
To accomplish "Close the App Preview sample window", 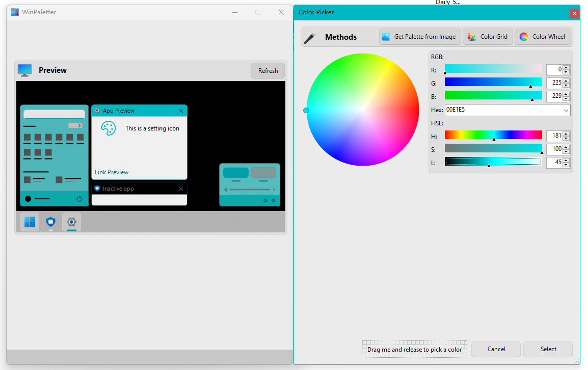I will (x=181, y=111).
